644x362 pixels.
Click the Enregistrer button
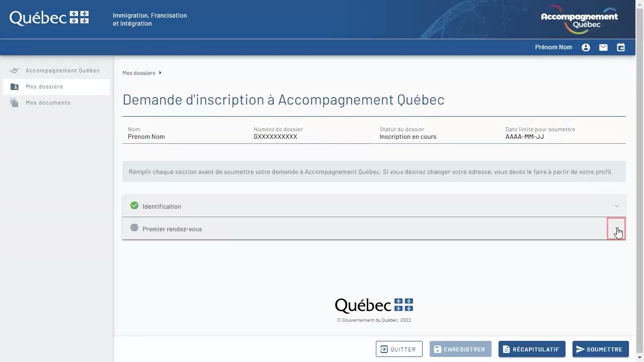tap(460, 349)
